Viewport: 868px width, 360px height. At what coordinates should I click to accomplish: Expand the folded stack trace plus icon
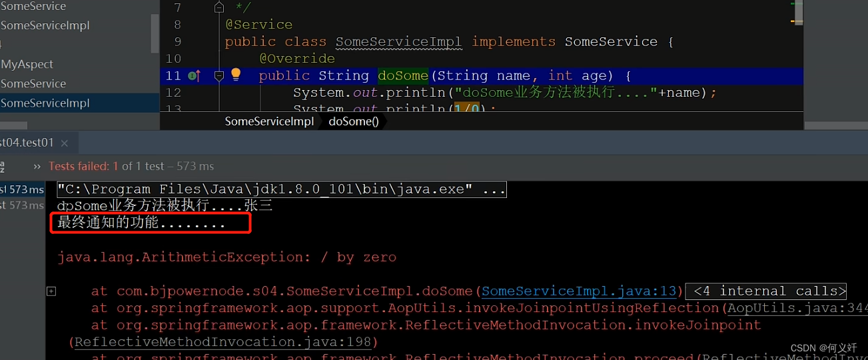coord(51,291)
